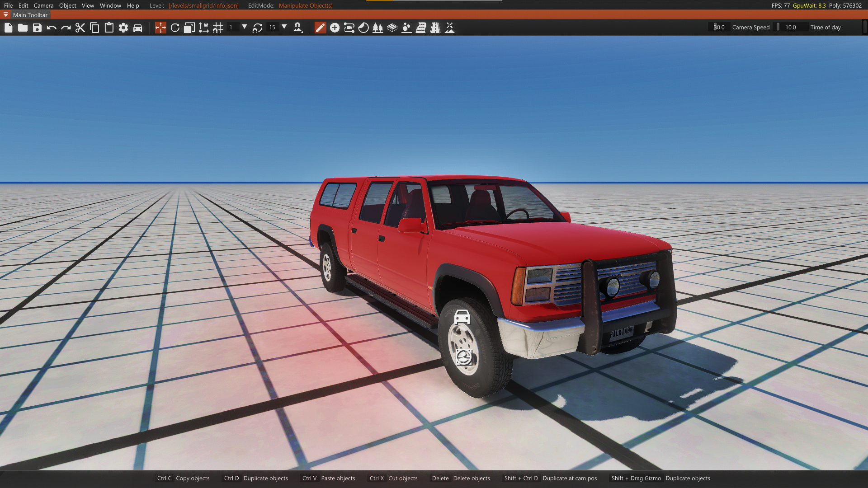Select the Rotate gizmo tool
Screen dimensions: 868x488
pos(175,28)
